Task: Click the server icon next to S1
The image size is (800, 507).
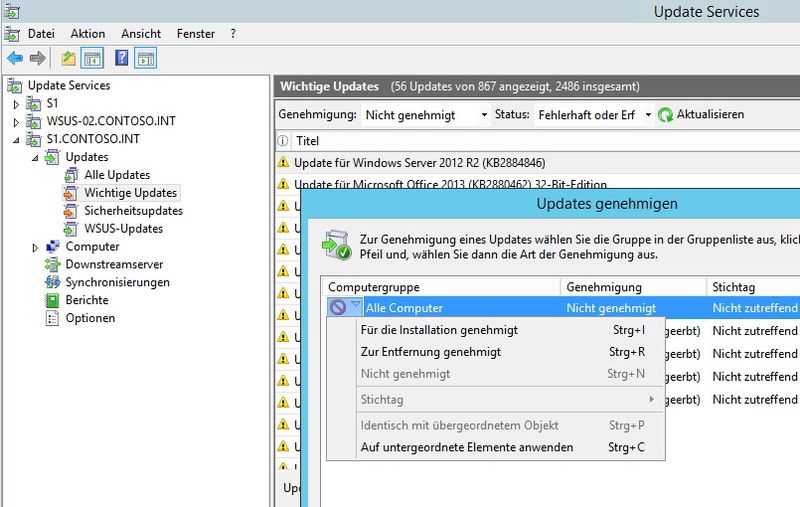Action: pos(34,104)
